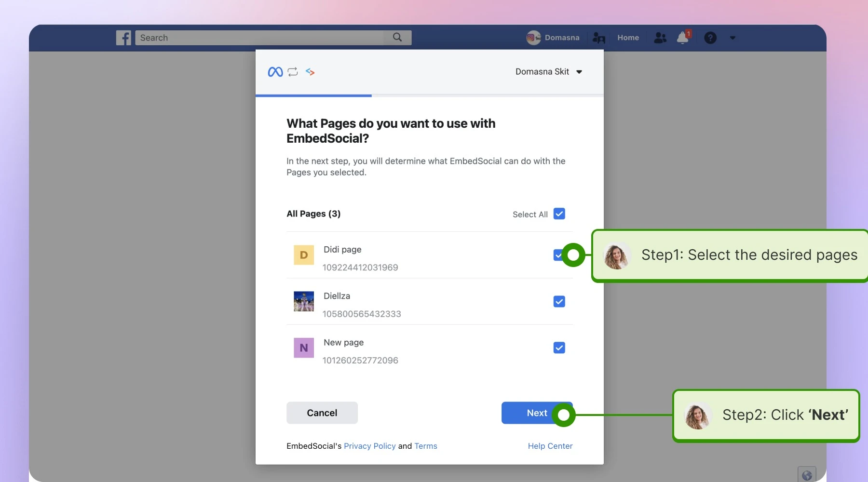This screenshot has height=482, width=868.
Task: Go to Home in Facebook bar
Action: click(628, 38)
